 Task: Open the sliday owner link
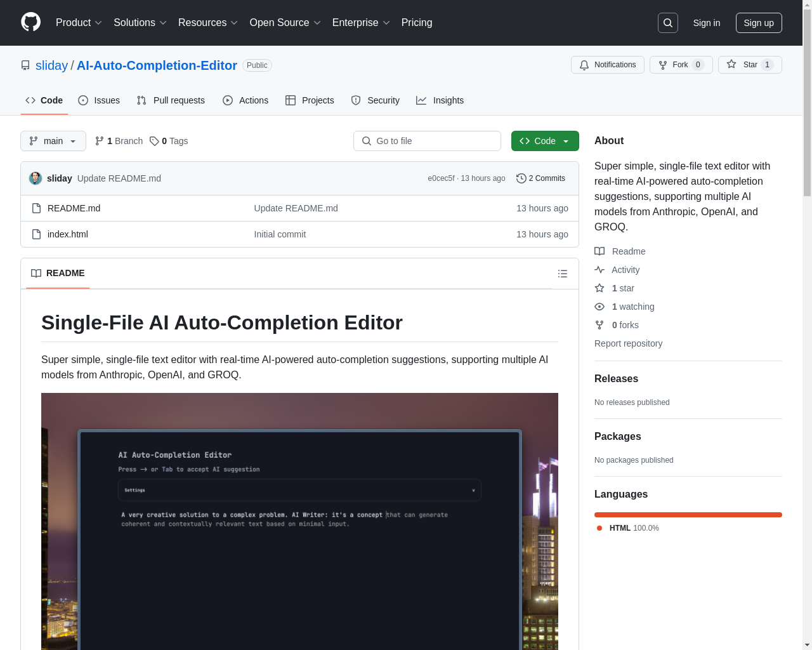pos(51,65)
